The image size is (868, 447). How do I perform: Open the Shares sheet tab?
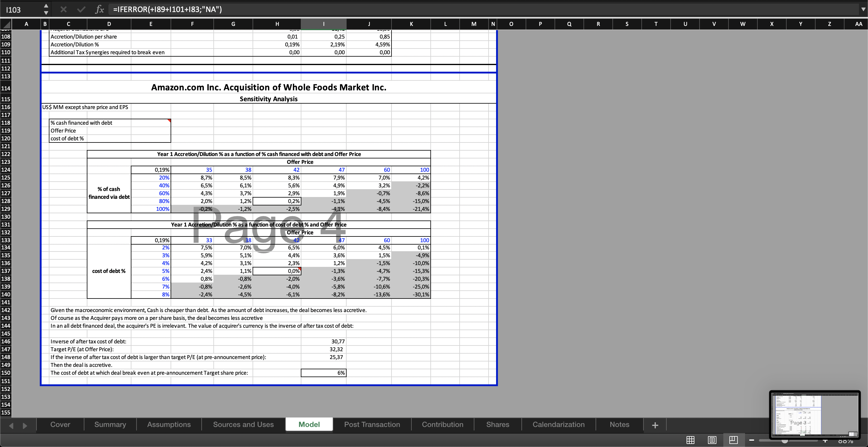(498, 424)
